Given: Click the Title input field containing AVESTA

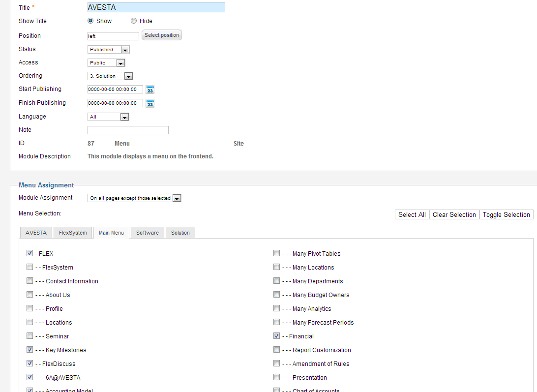Looking at the screenshot, I should 156,7.
